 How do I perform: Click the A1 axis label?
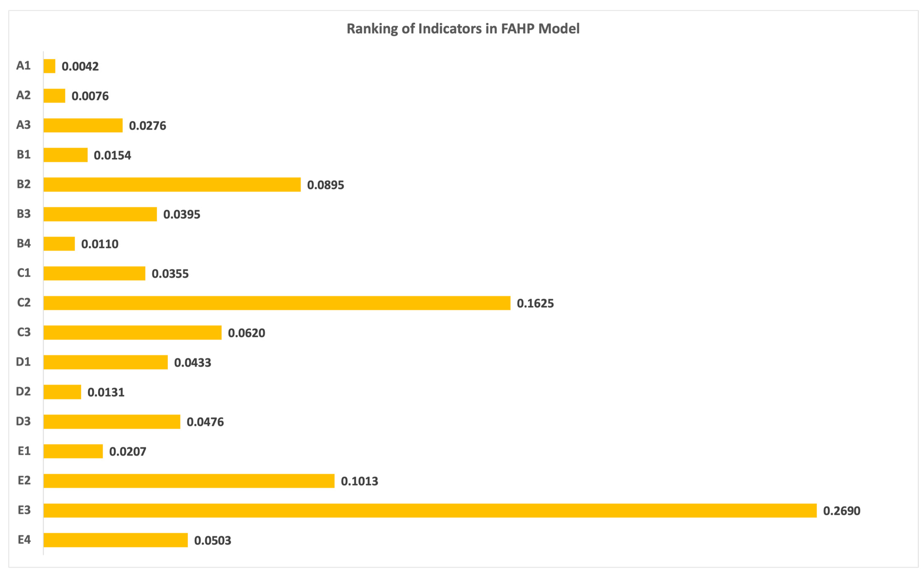point(23,66)
